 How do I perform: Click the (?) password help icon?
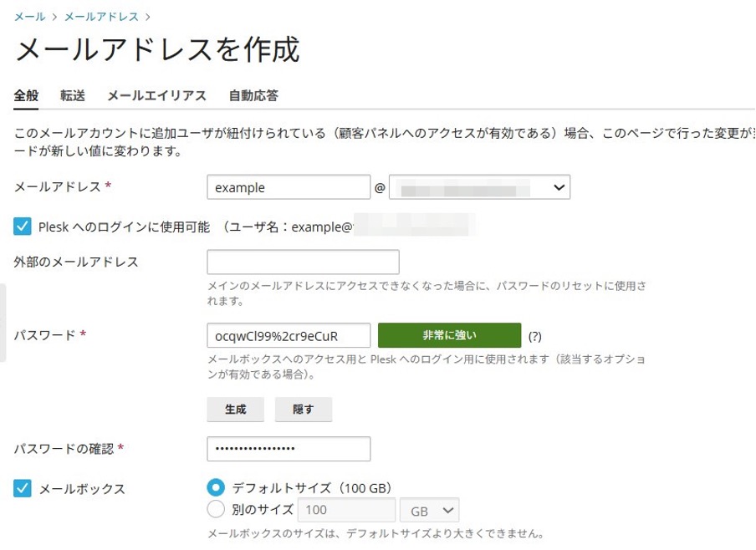(535, 336)
